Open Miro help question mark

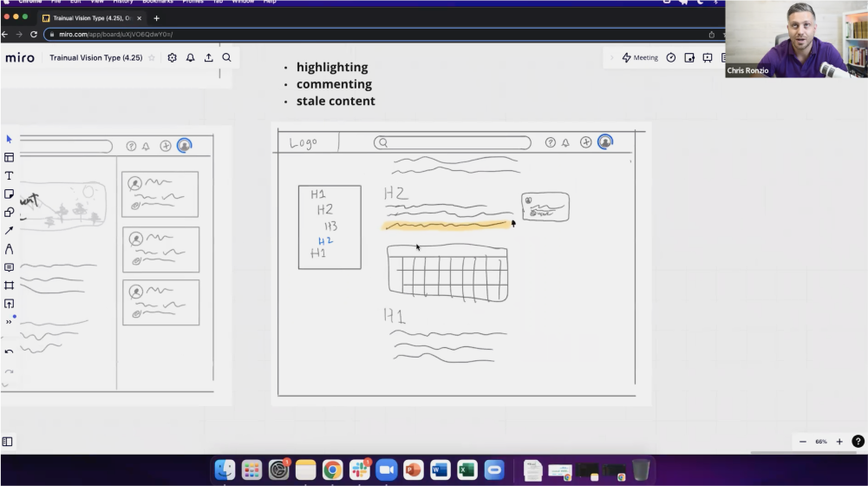(858, 442)
